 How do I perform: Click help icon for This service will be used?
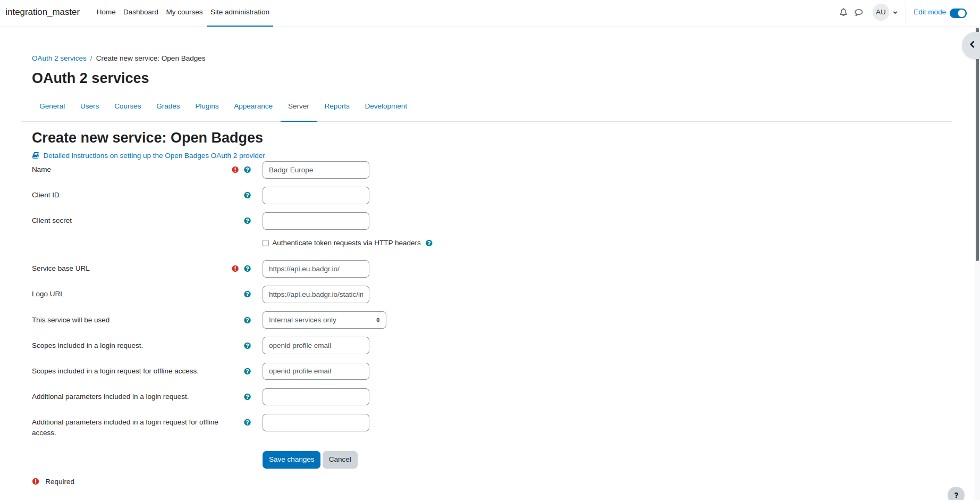[x=247, y=320]
